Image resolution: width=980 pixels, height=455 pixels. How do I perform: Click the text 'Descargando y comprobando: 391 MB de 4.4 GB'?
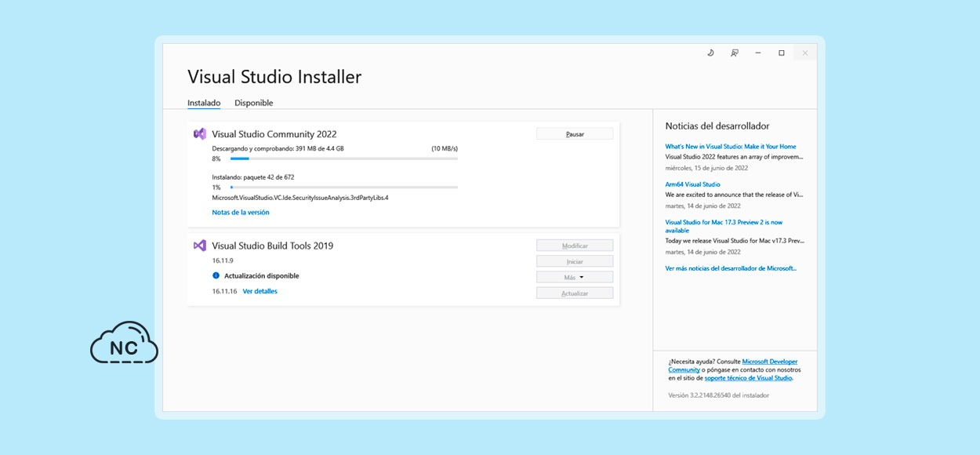coord(278,148)
